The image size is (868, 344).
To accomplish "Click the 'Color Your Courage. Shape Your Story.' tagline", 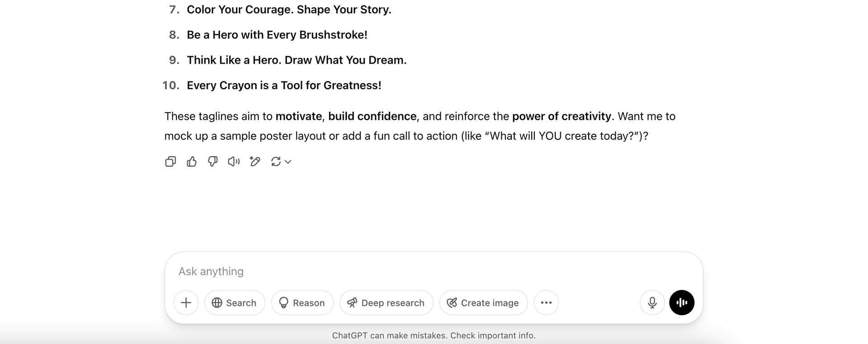I will point(289,9).
